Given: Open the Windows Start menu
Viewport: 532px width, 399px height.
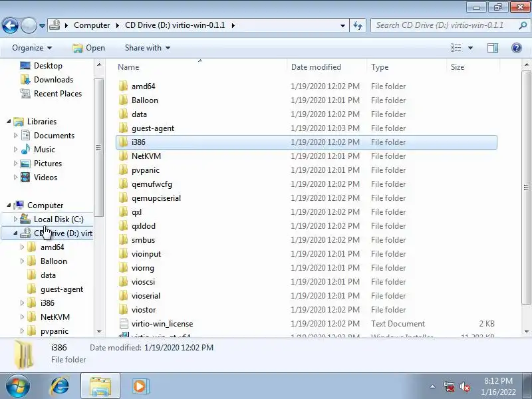Looking at the screenshot, I should pos(18,386).
